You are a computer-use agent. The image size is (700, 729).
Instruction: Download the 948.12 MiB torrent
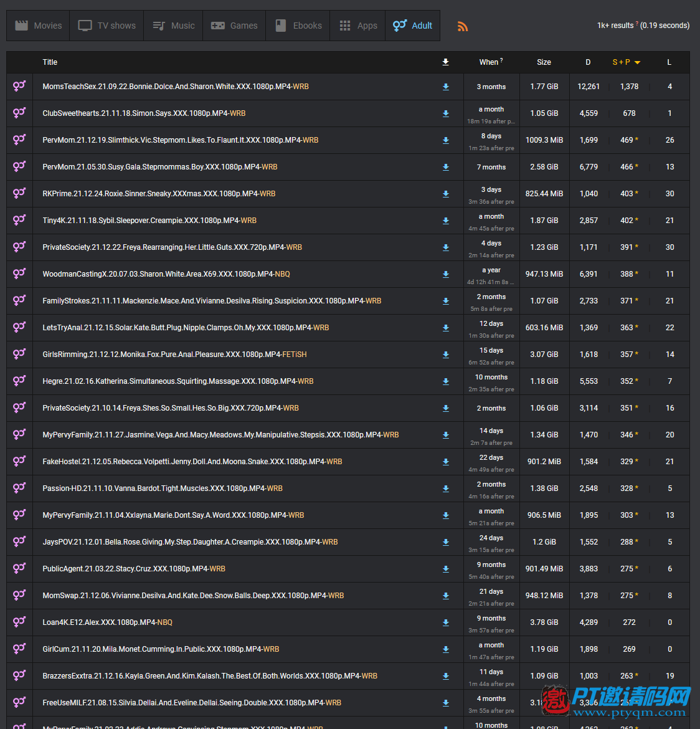click(446, 596)
